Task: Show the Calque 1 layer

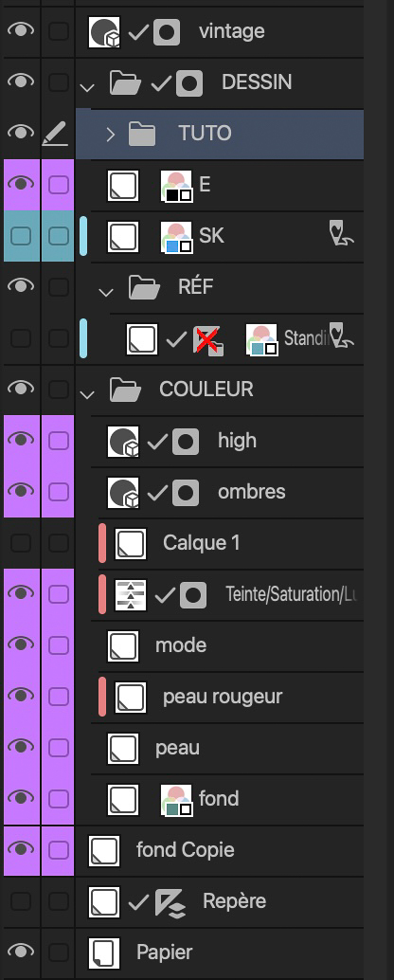Action: tap(21, 543)
